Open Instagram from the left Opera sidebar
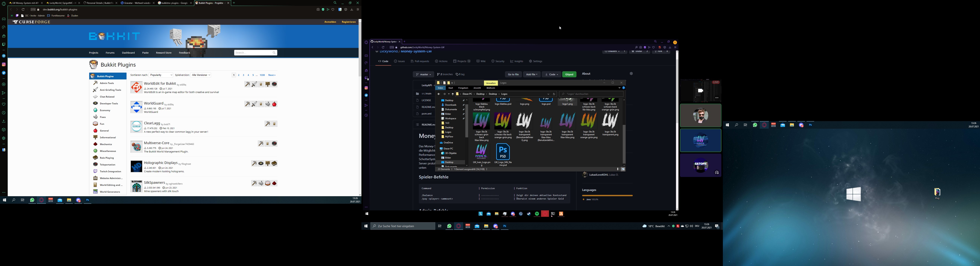Image resolution: width=980 pixels, height=266 pixels. tap(4, 64)
